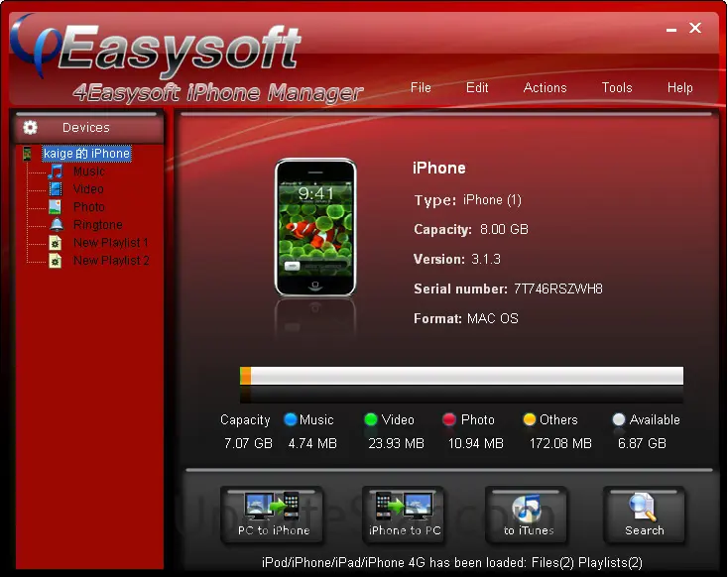The width and height of the screenshot is (728, 577).
Task: Click the PC to iPhone transfer button
Action: click(272, 515)
